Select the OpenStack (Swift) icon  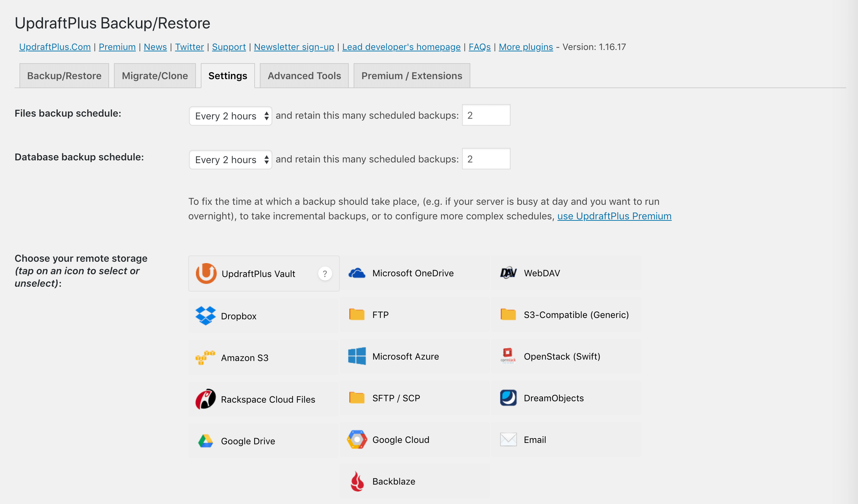pyautogui.click(x=508, y=356)
